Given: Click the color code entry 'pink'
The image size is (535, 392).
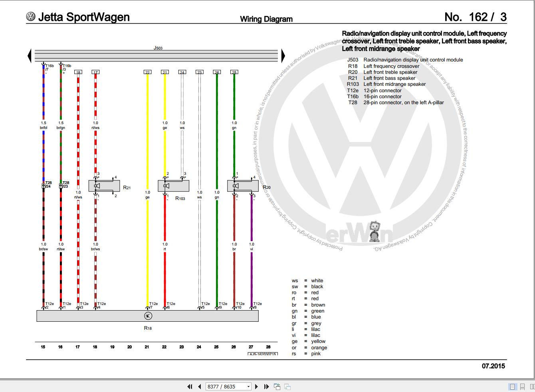Looking at the screenshot, I should 316,354.
